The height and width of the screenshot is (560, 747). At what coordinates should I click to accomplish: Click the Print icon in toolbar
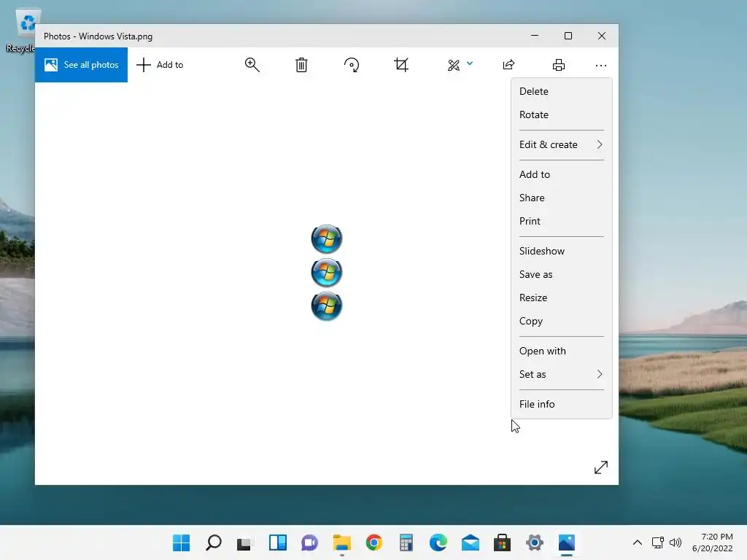[x=558, y=65]
